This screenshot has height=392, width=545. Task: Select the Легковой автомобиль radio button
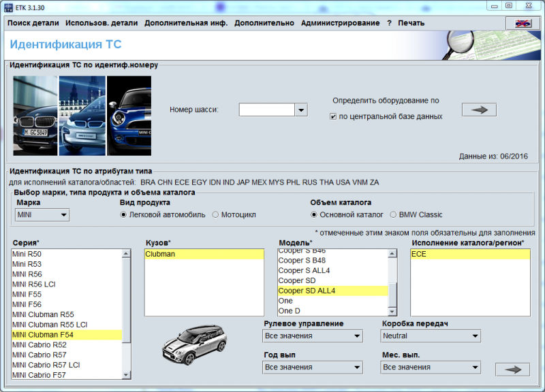[x=123, y=214]
